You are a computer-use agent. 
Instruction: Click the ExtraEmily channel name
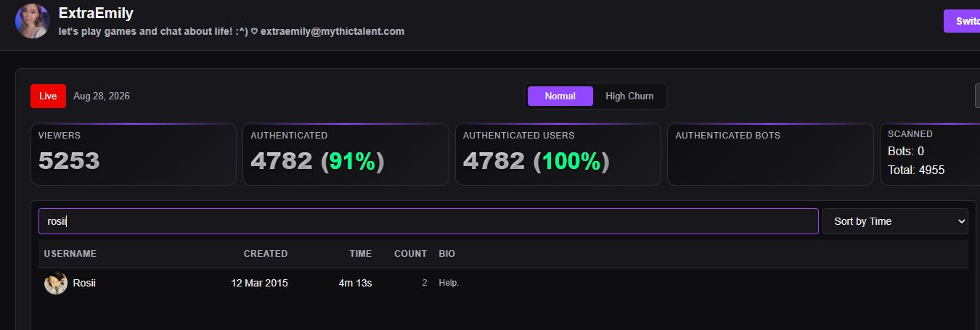[x=96, y=13]
